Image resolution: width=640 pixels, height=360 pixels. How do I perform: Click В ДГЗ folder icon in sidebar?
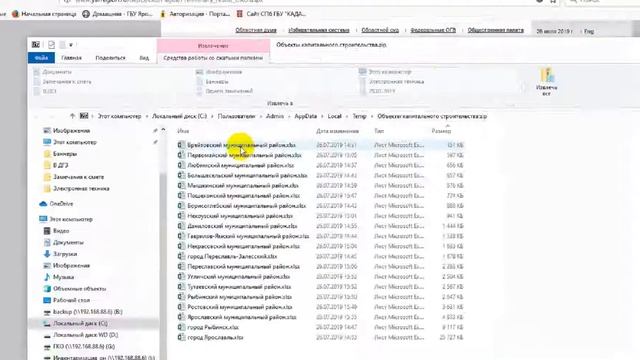coord(47,165)
